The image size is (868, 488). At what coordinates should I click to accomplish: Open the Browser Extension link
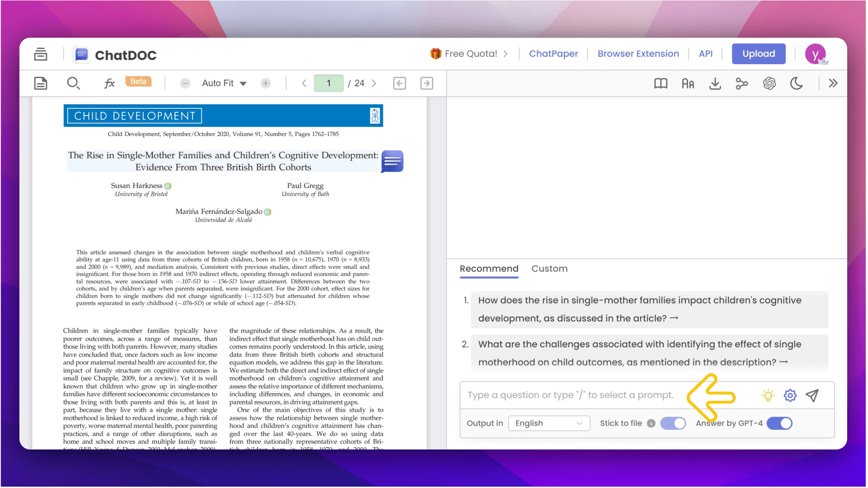638,54
